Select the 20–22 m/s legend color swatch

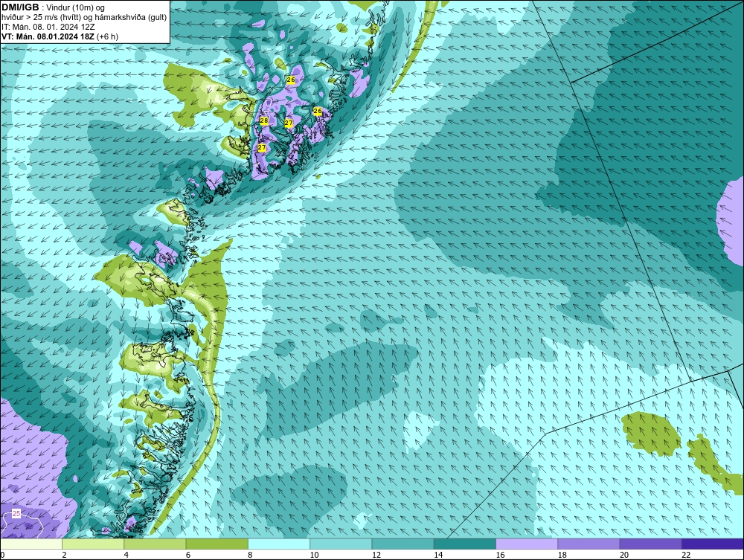tap(651, 544)
